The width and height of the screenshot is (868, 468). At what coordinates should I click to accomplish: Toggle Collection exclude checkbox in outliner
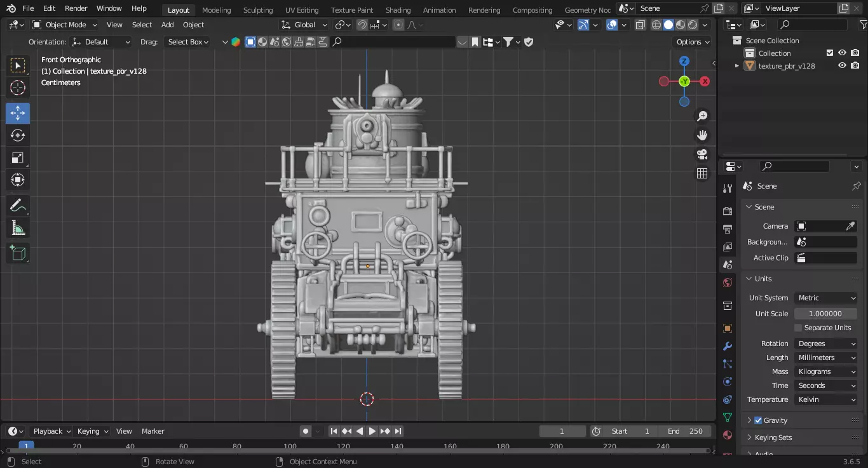(x=829, y=53)
